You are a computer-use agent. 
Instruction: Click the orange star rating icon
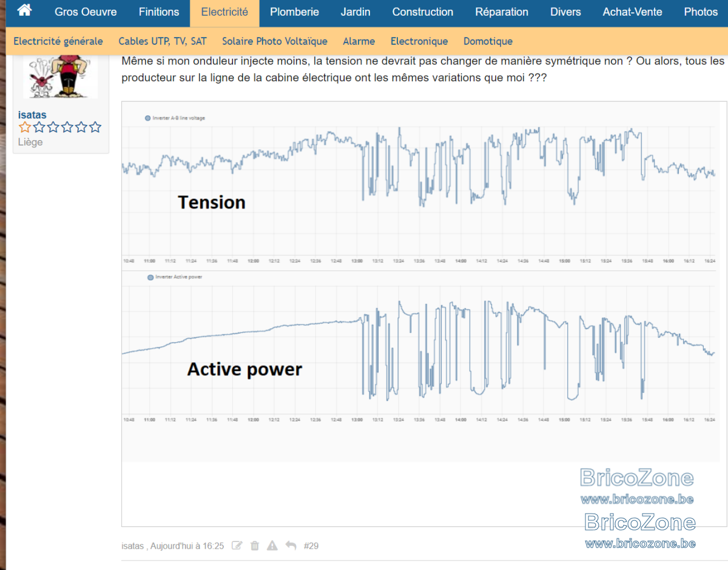(25, 127)
